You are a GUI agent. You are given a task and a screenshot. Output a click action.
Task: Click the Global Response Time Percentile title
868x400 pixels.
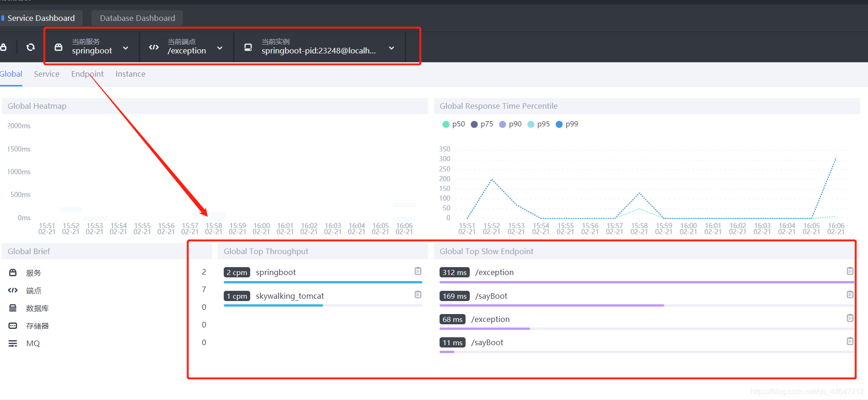click(x=499, y=106)
